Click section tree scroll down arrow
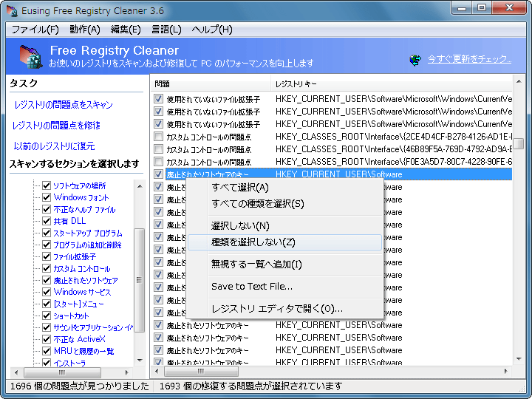532x399 pixels. coord(140,361)
